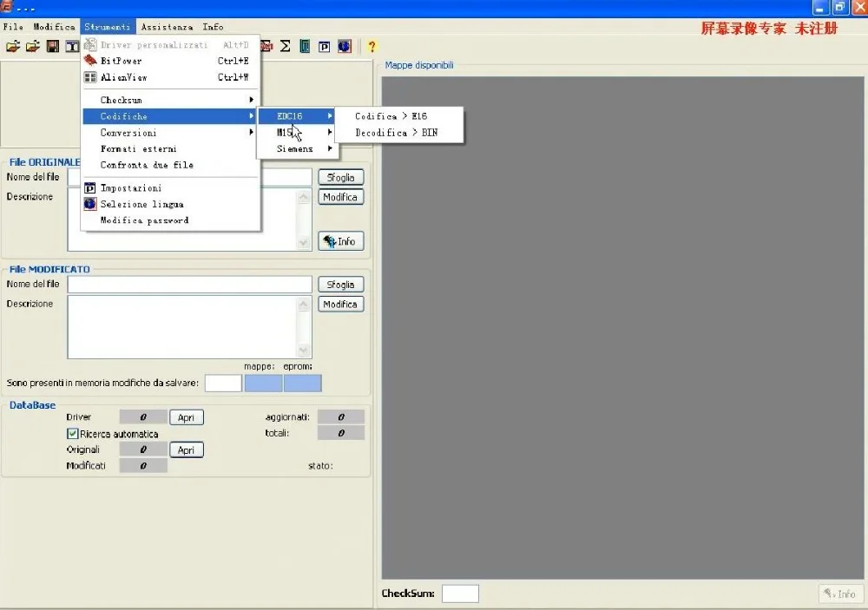Click Sfoglia for File MODIFICATO

340,285
